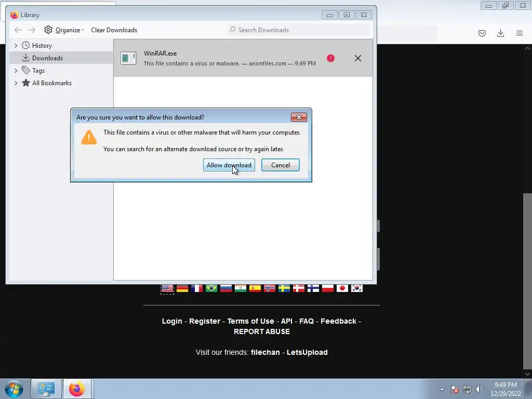Click the WinRAR.exe file name

(160, 54)
